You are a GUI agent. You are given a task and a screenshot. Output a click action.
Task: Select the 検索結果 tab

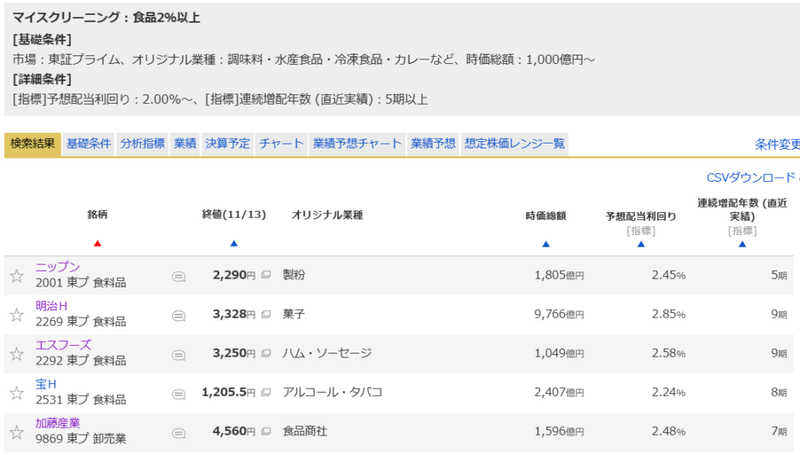pyautogui.click(x=33, y=144)
